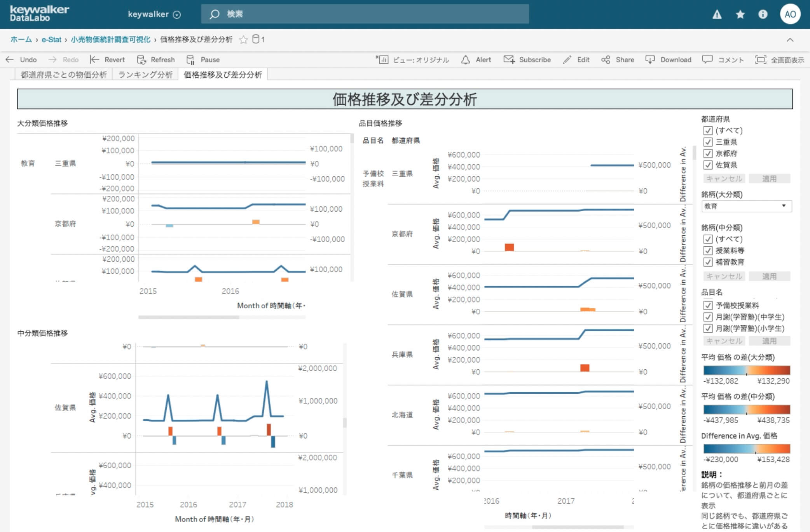Image resolution: width=810 pixels, height=532 pixels.
Task: Click the Edit pencil icon
Action: click(x=567, y=59)
